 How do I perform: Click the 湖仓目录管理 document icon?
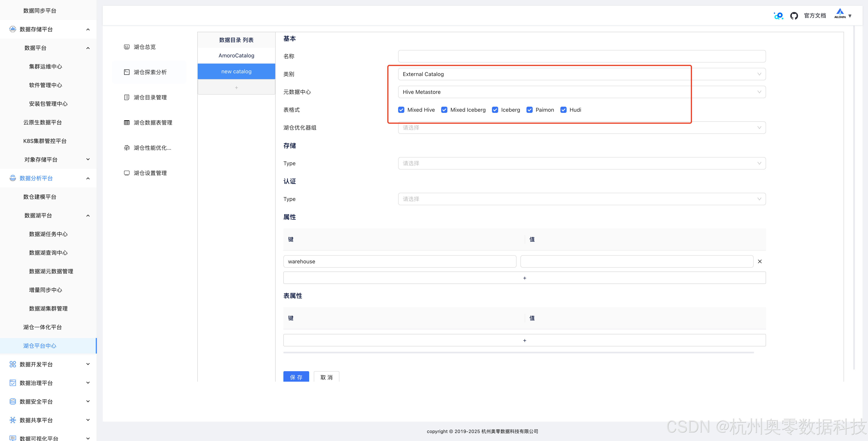[127, 97]
